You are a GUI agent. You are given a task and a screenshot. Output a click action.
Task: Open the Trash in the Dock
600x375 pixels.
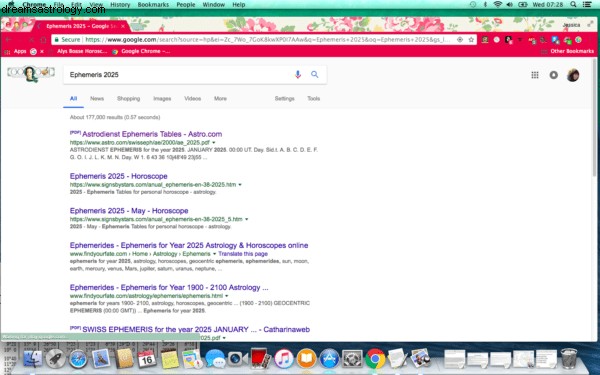[x=569, y=359]
